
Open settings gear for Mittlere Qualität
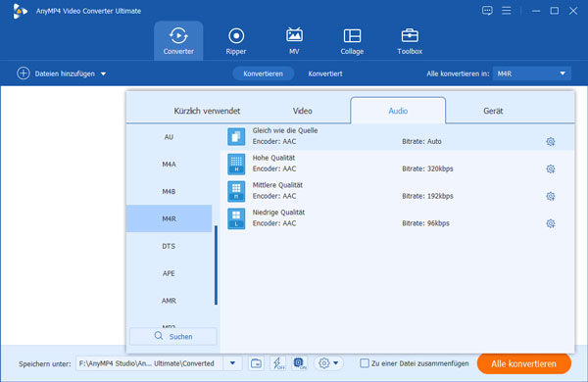[x=550, y=197]
